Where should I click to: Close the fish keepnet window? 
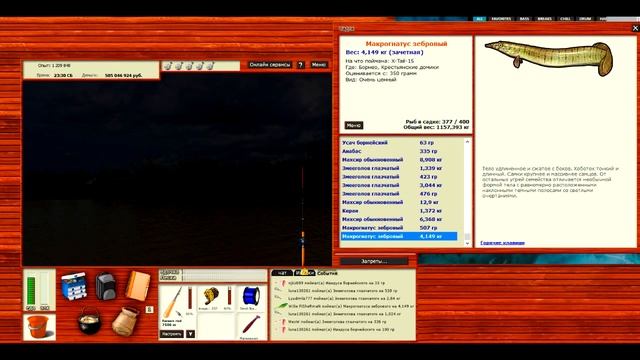pyautogui.click(x=635, y=28)
